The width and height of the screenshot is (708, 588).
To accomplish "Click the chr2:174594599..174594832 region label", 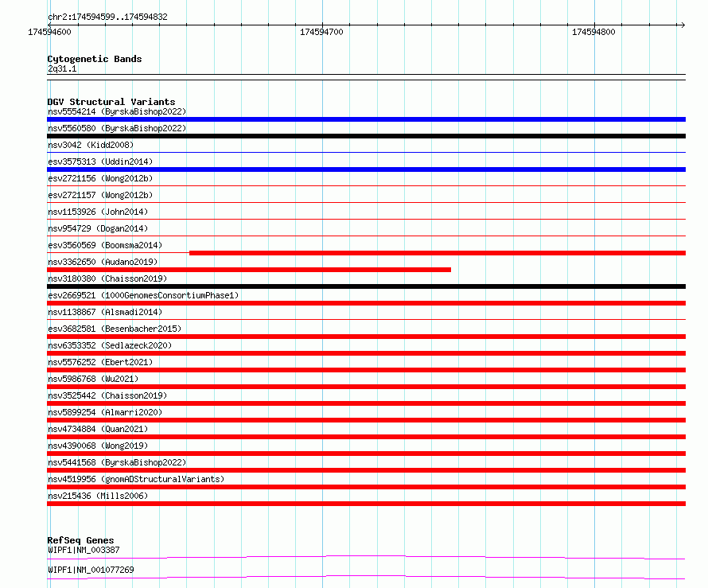I will pyautogui.click(x=107, y=18).
